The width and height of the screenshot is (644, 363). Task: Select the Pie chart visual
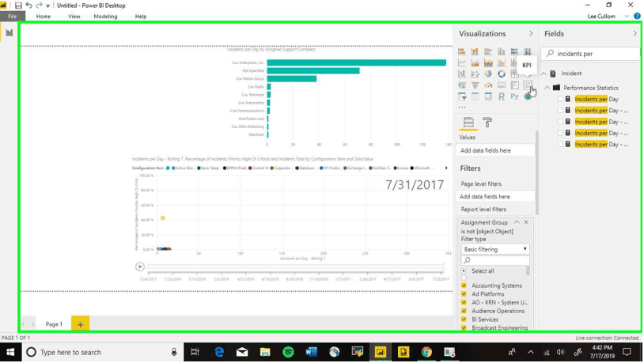pos(488,74)
